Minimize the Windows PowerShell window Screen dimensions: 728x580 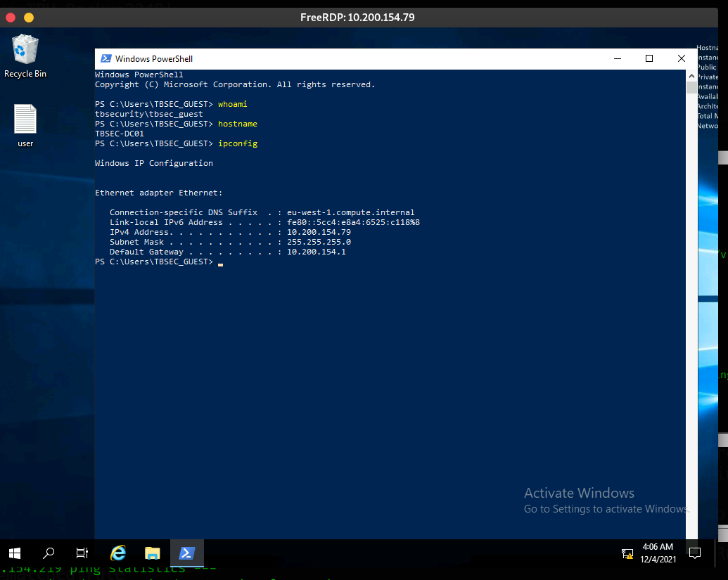pos(617,59)
